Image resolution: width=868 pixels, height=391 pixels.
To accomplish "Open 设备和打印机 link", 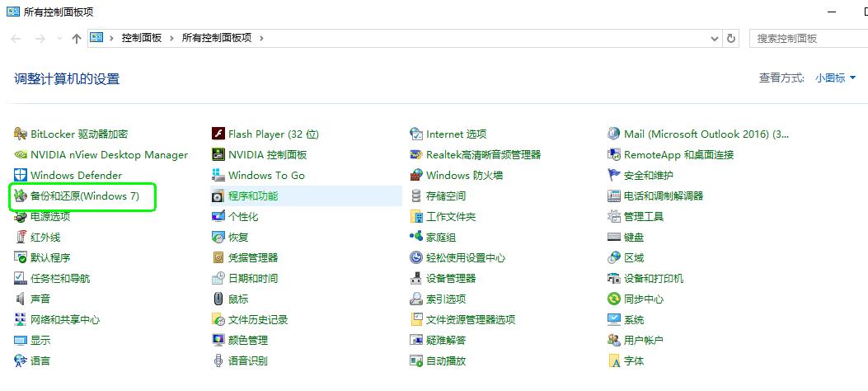I will click(653, 278).
